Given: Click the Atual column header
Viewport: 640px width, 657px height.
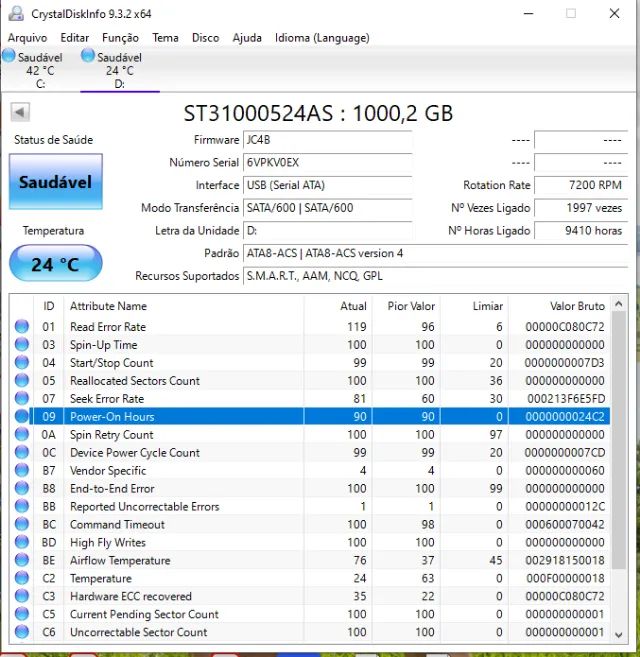Looking at the screenshot, I should tap(338, 306).
